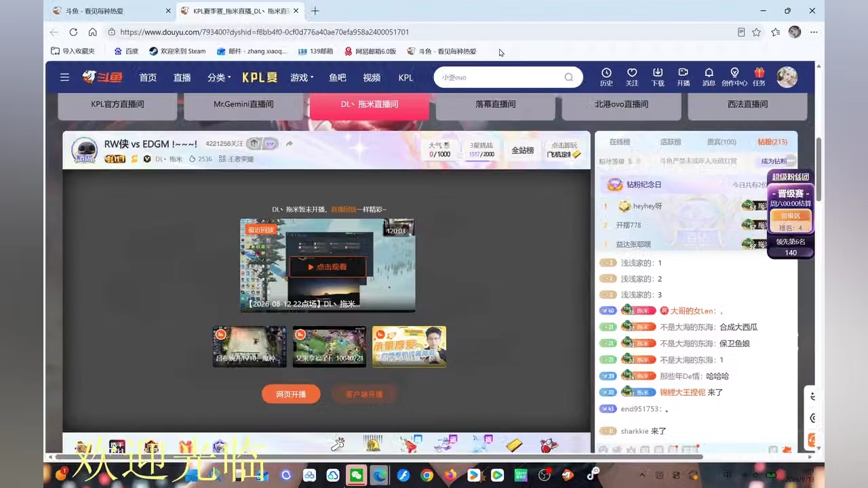Screen dimensions: 868x488
Task: Switch to the KPL官方直播间 room tab
Action: click(x=117, y=106)
